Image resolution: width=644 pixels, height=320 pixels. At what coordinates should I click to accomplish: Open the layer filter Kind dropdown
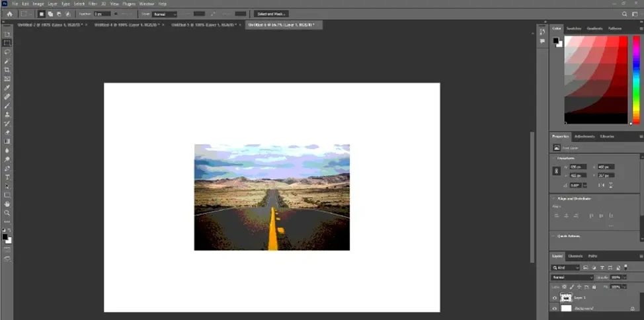pos(565,268)
